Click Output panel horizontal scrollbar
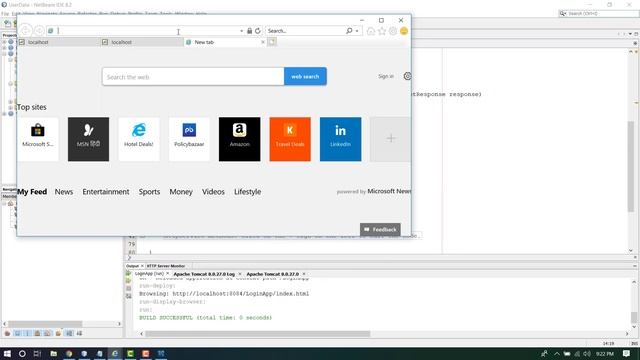 258,333
